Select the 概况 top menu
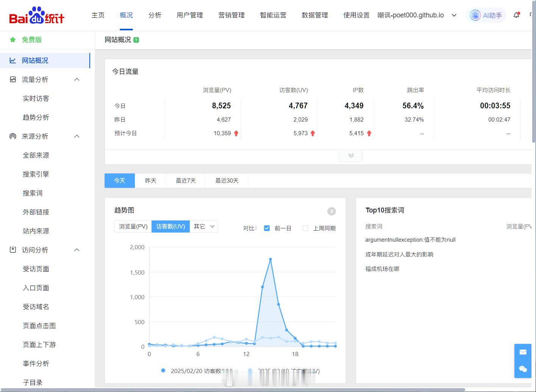The image size is (536, 392). tap(127, 15)
